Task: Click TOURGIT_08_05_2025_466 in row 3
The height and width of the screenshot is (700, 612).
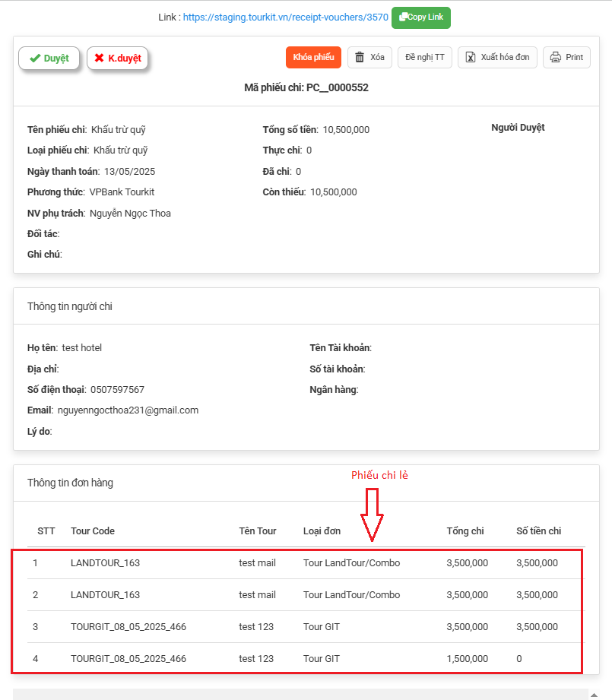Action: pyautogui.click(x=128, y=627)
